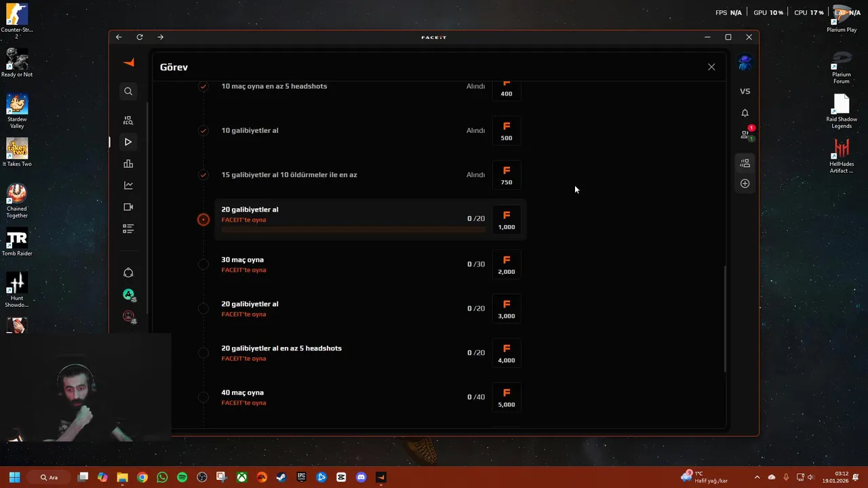Go back using the left arrow
Image resolution: width=868 pixels, height=488 pixels.
tap(119, 37)
